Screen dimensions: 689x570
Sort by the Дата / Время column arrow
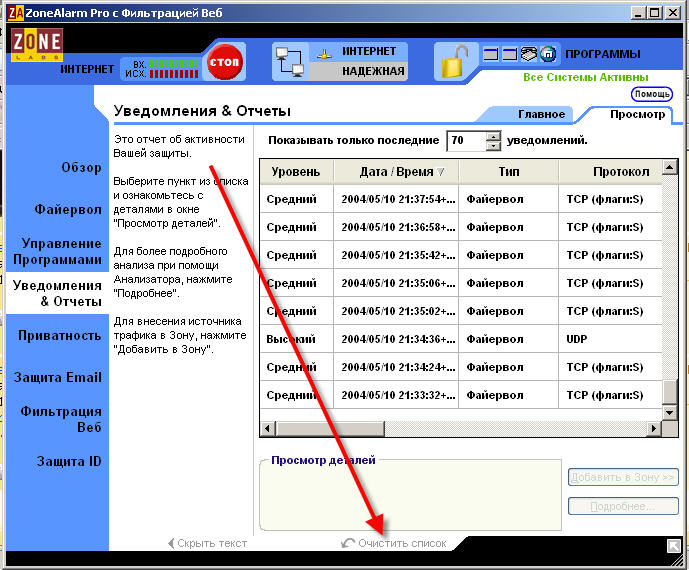click(x=440, y=172)
